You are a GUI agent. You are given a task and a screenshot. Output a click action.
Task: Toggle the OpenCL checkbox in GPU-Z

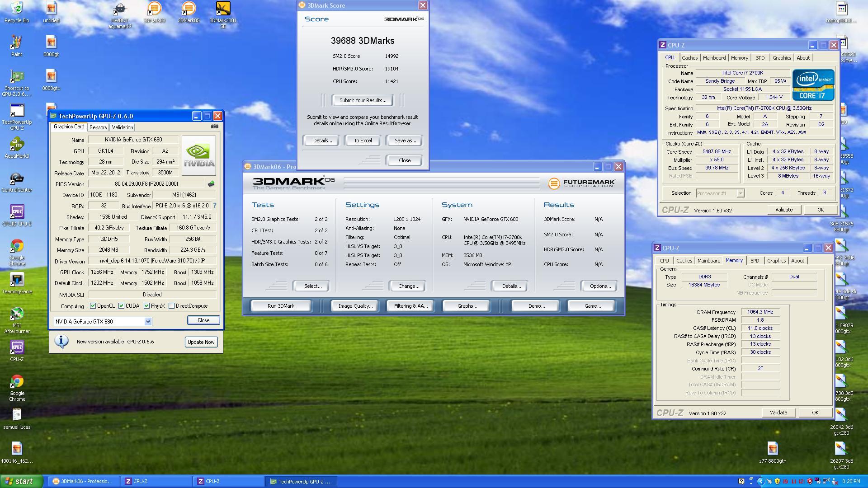(x=93, y=306)
